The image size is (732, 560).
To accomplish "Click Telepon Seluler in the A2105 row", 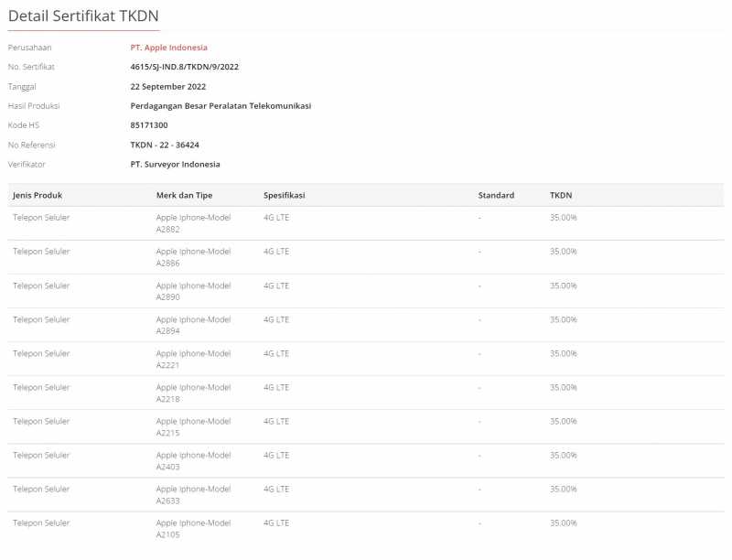I will [41, 522].
